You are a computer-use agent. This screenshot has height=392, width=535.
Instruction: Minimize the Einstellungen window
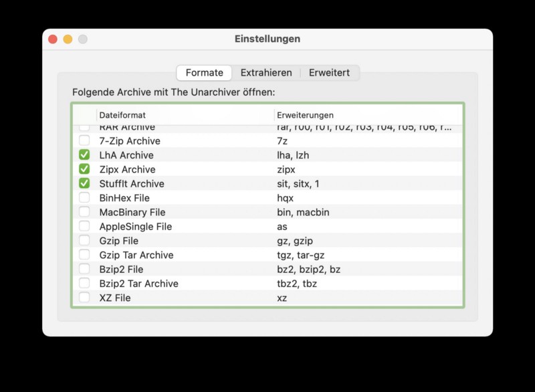point(68,39)
